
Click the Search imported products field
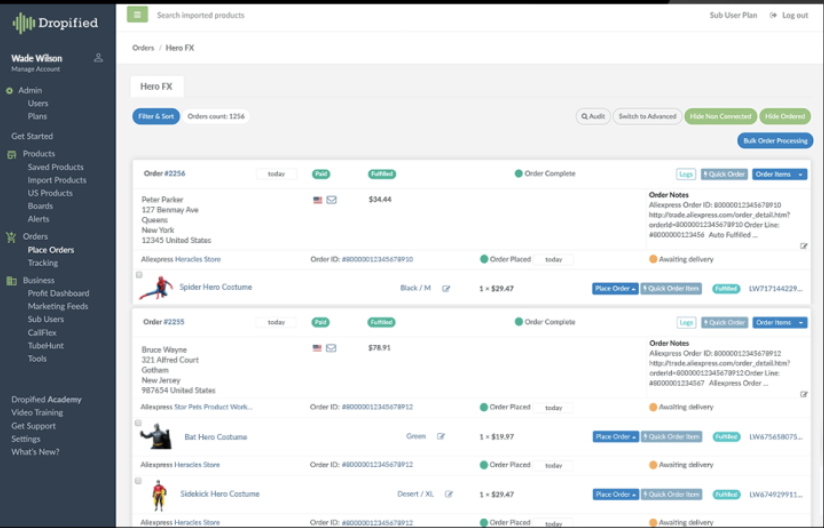point(201,15)
